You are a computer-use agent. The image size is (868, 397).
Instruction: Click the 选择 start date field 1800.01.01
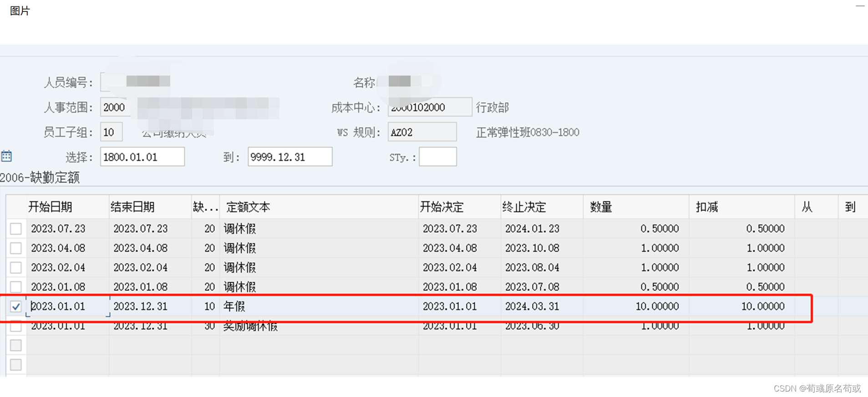pyautogui.click(x=142, y=157)
